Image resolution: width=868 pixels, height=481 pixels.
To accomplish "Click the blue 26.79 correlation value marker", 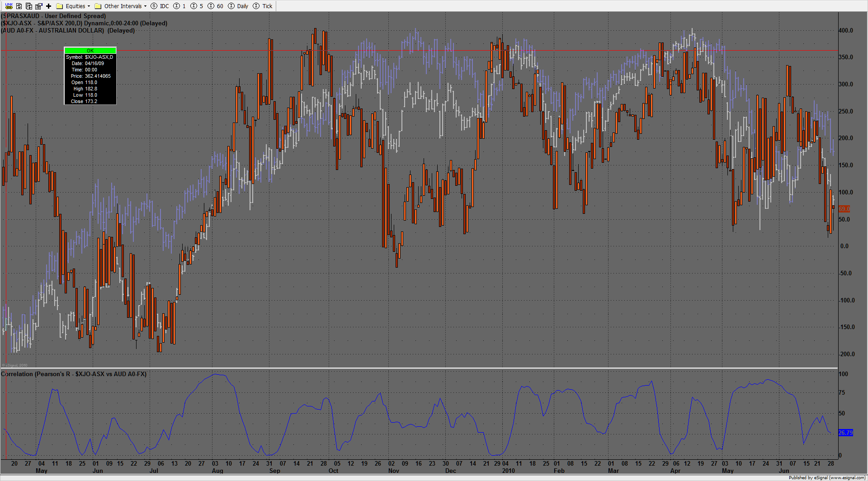I will [845, 433].
